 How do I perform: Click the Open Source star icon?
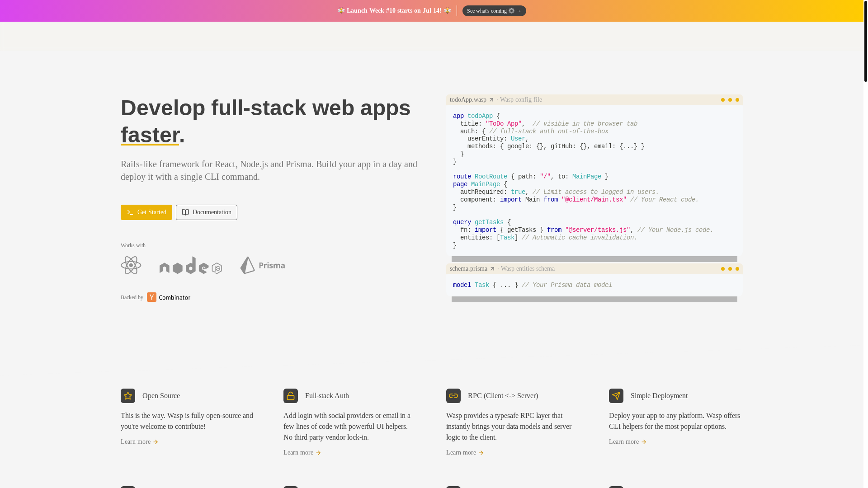pos(128,396)
